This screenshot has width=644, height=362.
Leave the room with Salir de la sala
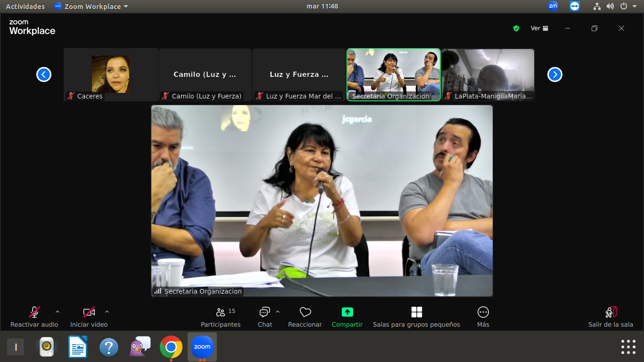point(611,316)
